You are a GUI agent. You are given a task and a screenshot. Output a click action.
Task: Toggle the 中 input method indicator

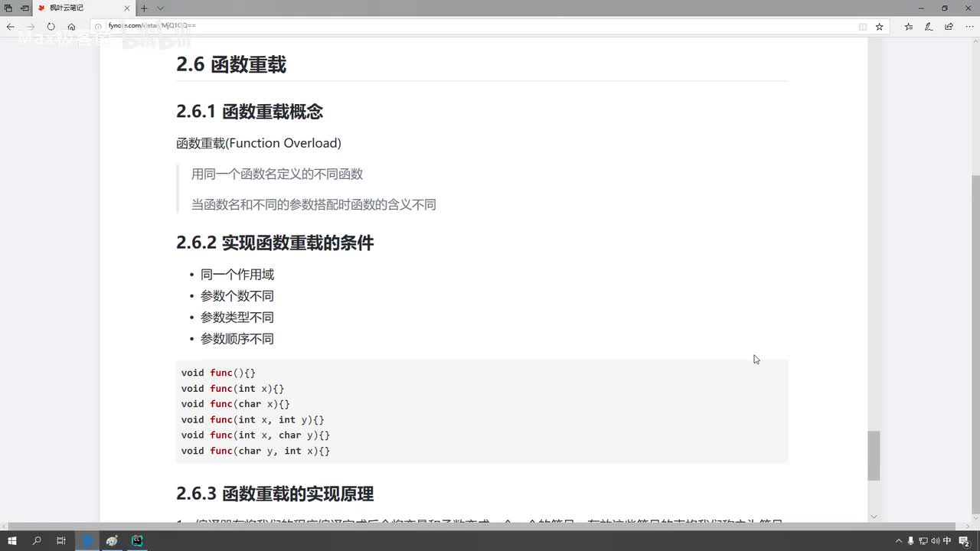point(948,540)
